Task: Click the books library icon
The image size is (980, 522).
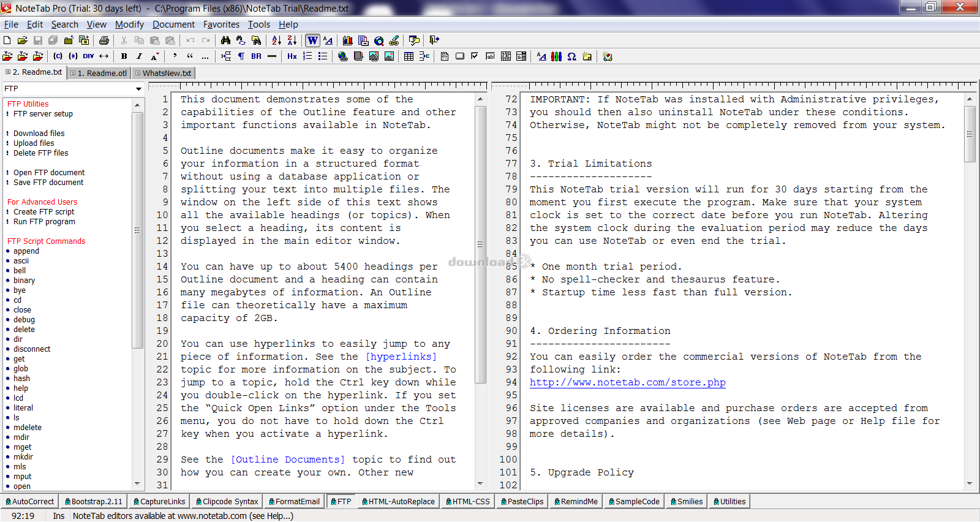Action: pos(348,40)
